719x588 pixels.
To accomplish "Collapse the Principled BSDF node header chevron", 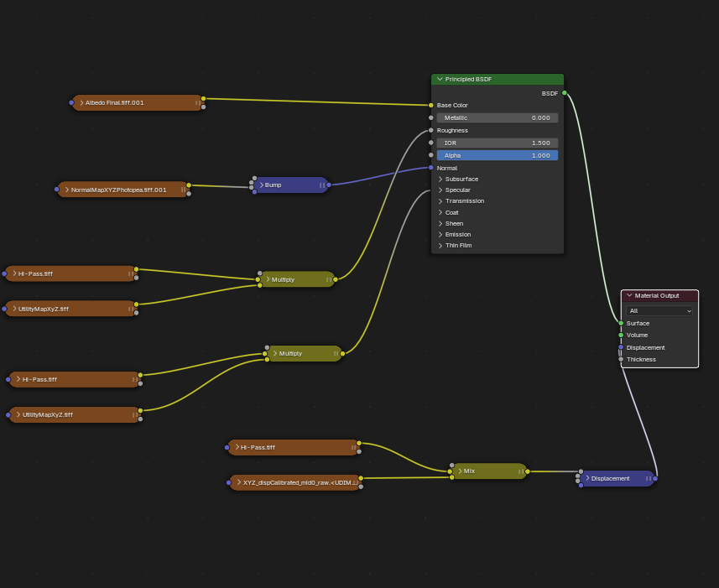I will (440, 80).
